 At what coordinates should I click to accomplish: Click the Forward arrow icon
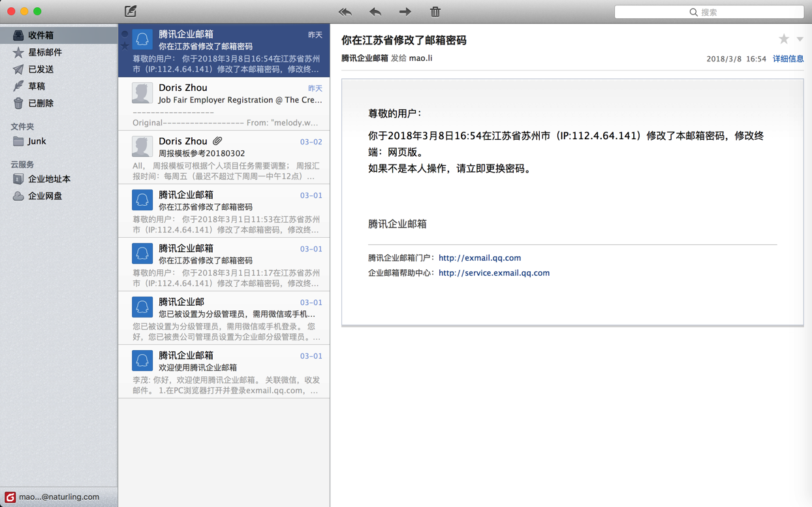click(405, 12)
